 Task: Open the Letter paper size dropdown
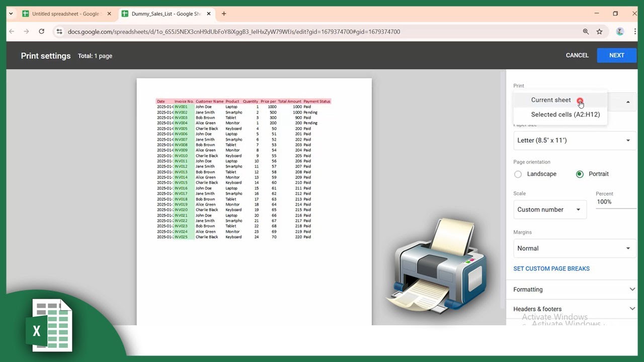click(575, 140)
